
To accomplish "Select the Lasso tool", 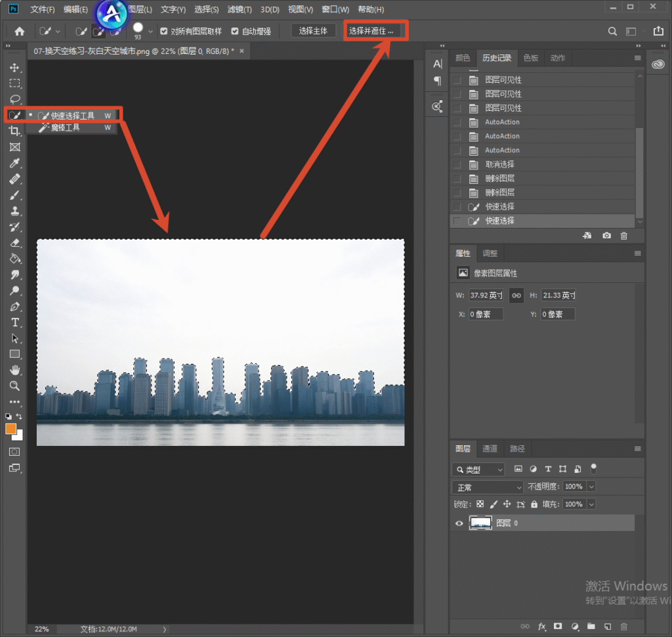I will pos(14,99).
